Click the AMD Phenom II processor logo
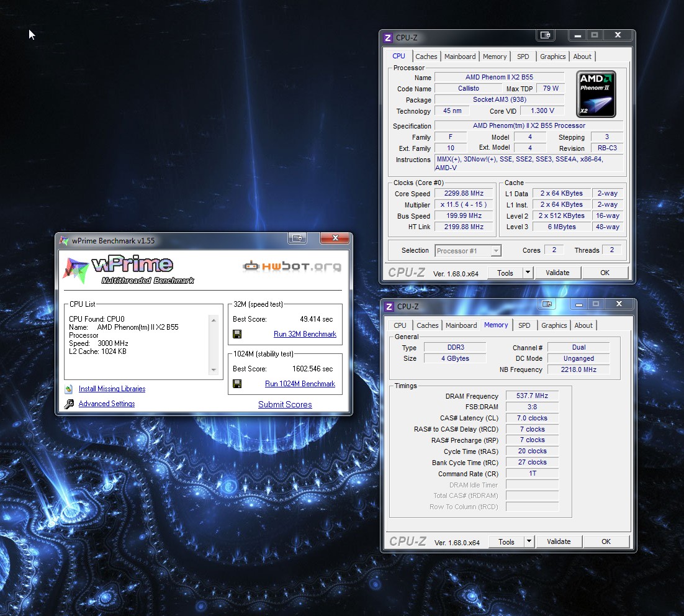Screen dimensions: 684x616 coord(596,94)
